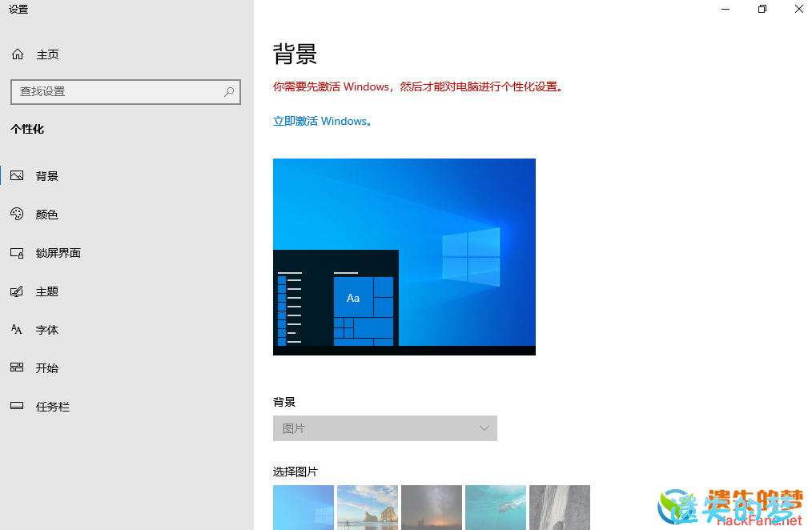Click the desktop background preview image

point(404,257)
